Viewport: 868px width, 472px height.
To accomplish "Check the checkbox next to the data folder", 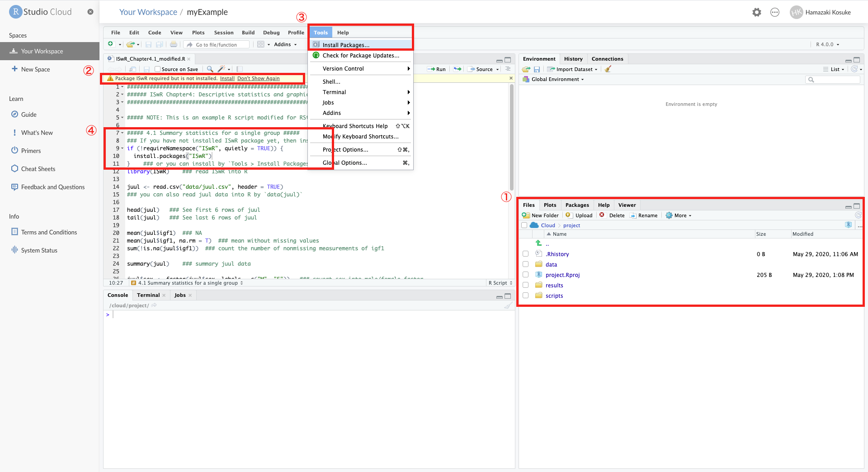I will click(x=525, y=264).
